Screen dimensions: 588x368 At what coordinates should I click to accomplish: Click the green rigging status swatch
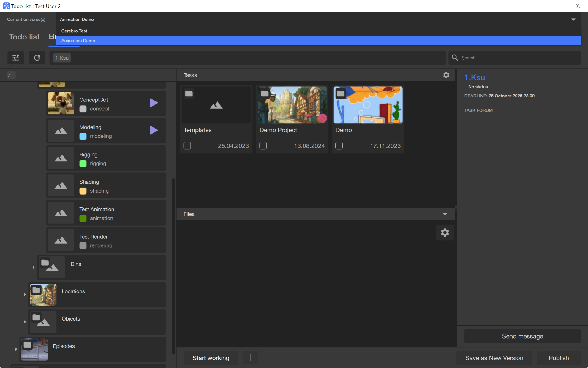click(x=83, y=164)
